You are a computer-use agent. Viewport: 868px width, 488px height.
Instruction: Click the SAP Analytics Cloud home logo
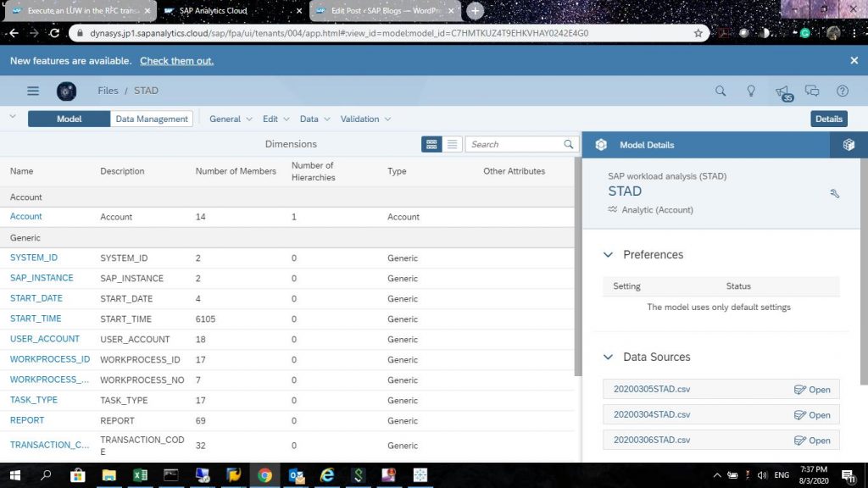click(x=66, y=91)
